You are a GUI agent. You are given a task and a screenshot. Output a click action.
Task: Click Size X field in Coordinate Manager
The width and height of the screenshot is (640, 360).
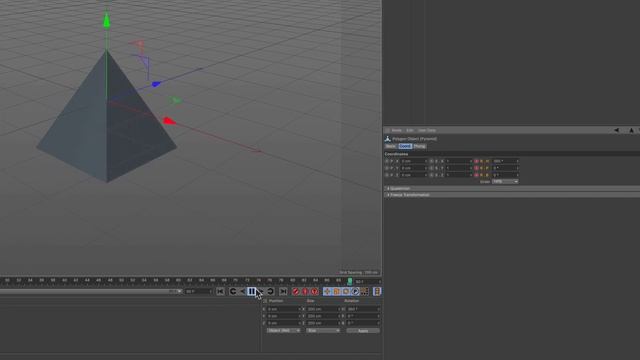323,309
